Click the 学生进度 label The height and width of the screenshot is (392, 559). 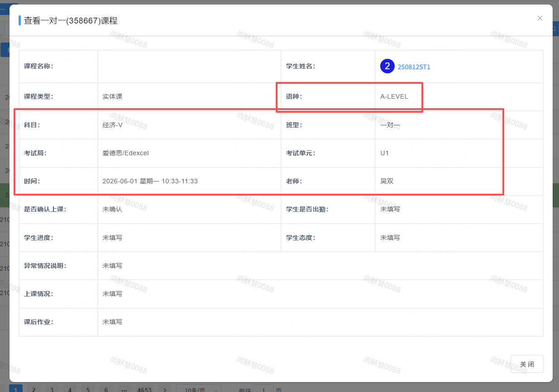pos(38,238)
